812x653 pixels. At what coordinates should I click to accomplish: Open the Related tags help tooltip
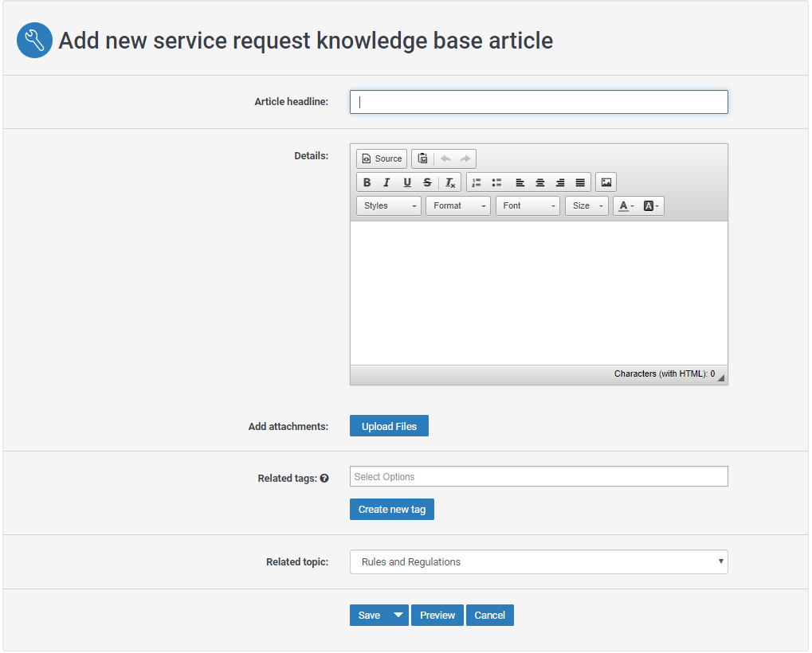click(x=324, y=478)
